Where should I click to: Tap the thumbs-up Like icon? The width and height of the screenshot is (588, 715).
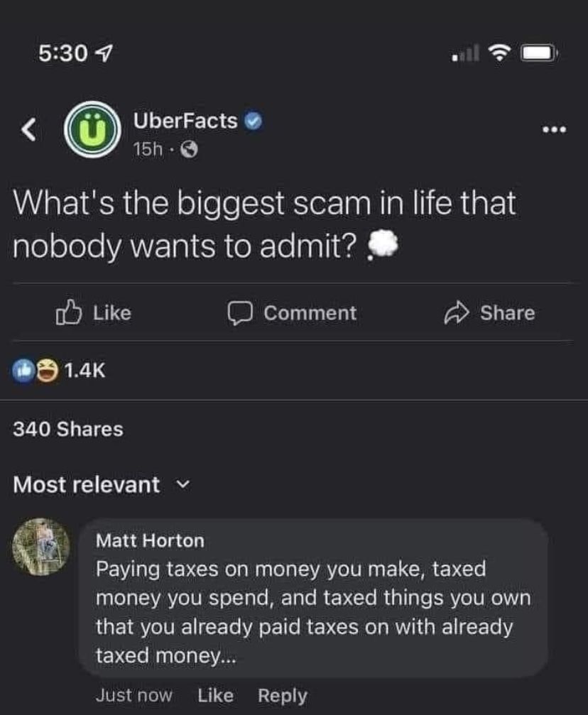(66, 313)
